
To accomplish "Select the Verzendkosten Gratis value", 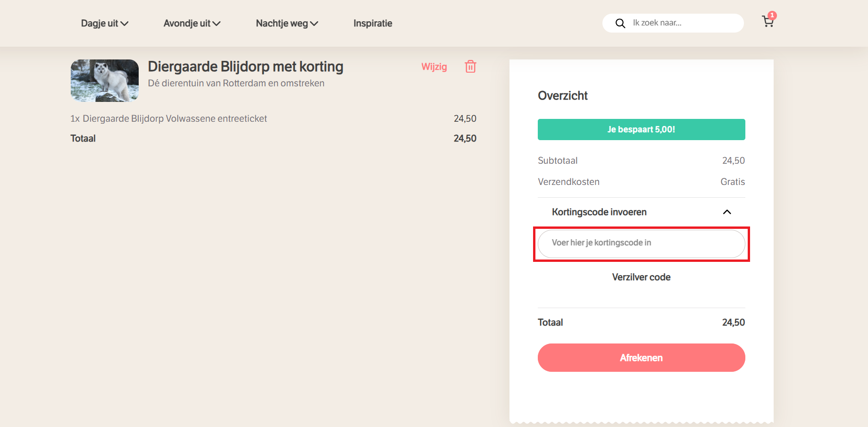I will [x=733, y=182].
